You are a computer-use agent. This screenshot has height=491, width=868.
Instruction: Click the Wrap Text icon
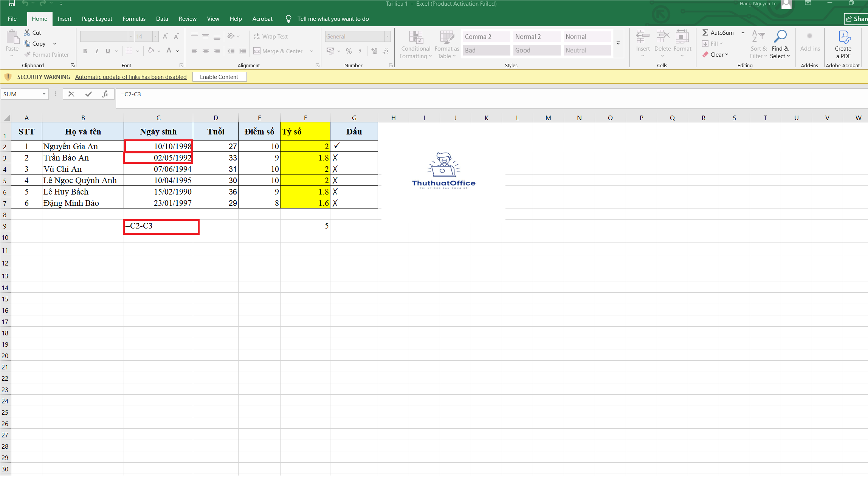[x=257, y=36]
